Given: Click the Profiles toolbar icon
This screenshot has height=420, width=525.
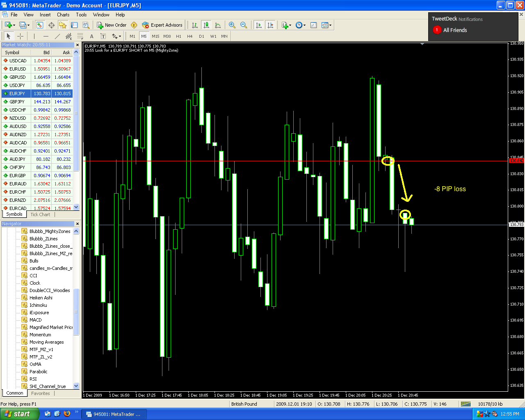Looking at the screenshot, I should (23, 25).
